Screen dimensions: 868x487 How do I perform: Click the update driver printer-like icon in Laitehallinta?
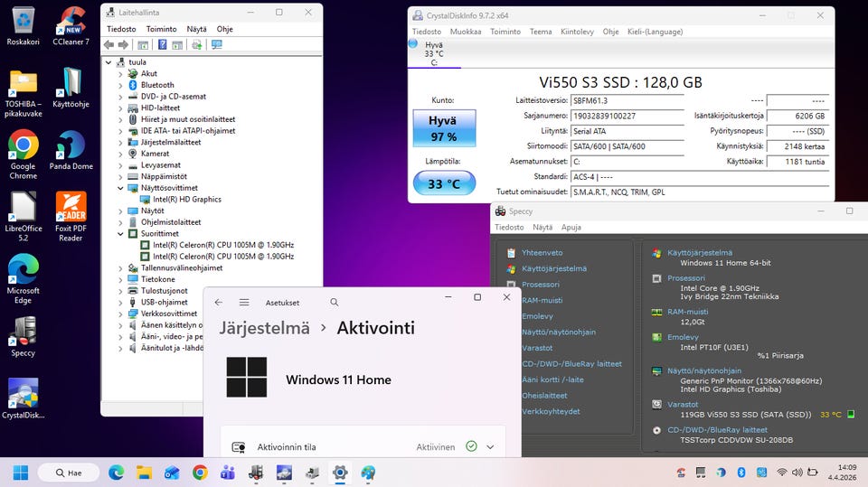tap(196, 45)
